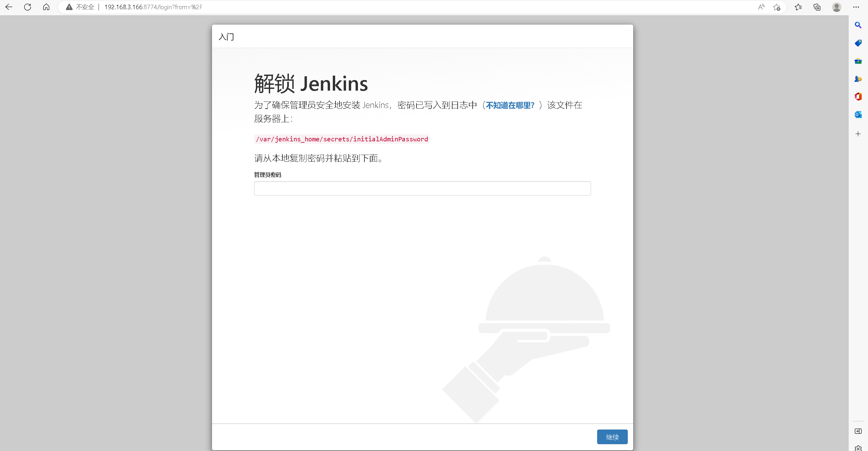The image size is (868, 451).
Task: Reload the page with the refresh icon
Action: (x=28, y=7)
